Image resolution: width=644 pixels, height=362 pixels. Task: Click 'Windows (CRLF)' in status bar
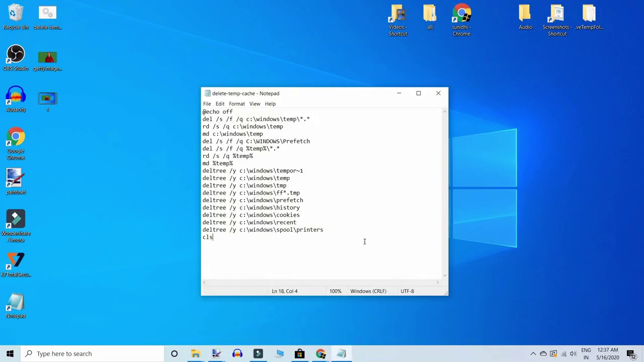(x=368, y=291)
